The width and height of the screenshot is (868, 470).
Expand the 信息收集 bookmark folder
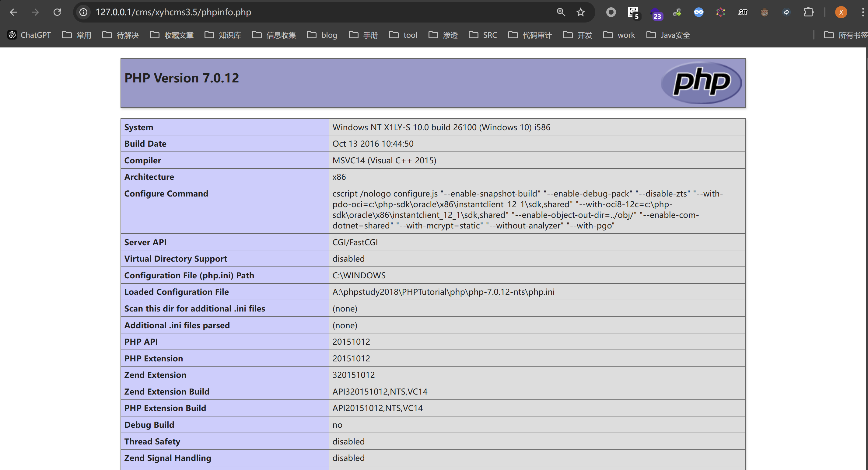pyautogui.click(x=274, y=35)
